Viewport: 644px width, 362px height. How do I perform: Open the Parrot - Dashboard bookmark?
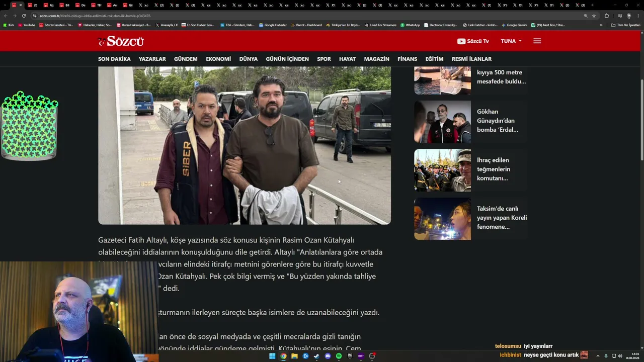(x=306, y=25)
